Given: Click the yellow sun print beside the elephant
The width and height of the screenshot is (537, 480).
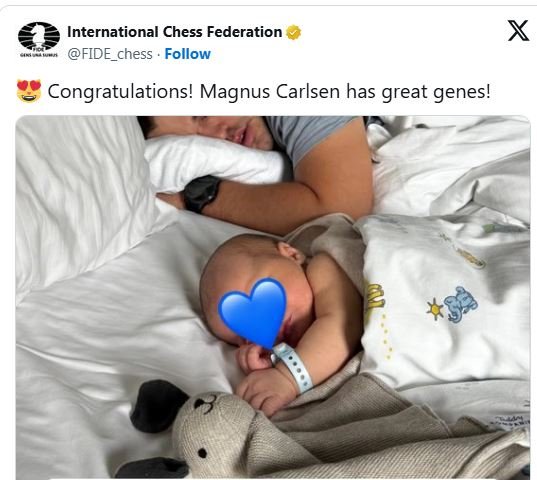Looking at the screenshot, I should point(435,309).
